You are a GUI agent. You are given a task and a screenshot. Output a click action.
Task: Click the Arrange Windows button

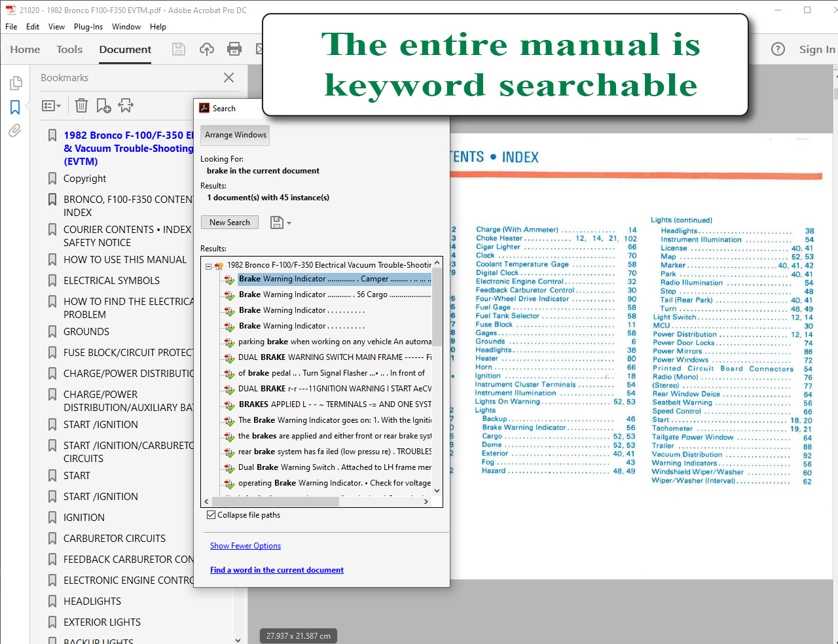(235, 135)
